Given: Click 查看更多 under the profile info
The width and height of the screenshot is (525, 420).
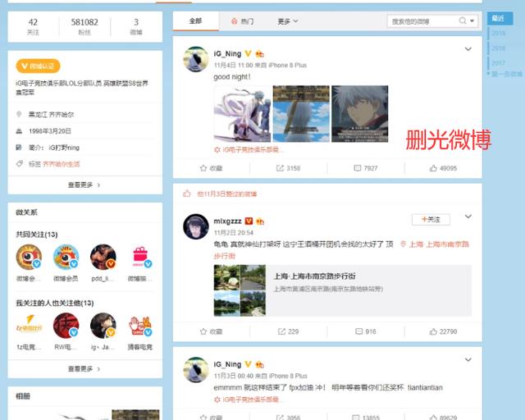Looking at the screenshot, I should [84, 185].
